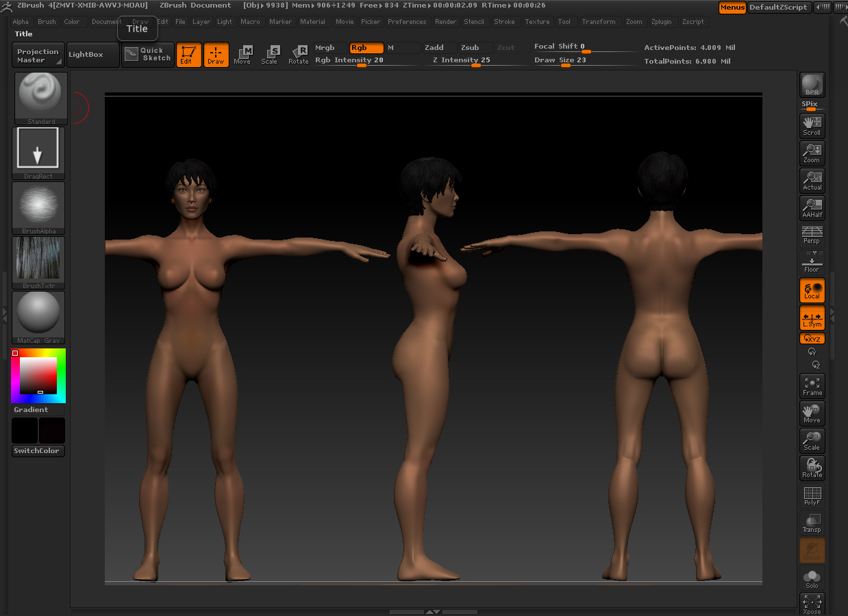Toggle the Floor grid
Screen dimensions: 848x616
[x=812, y=263]
